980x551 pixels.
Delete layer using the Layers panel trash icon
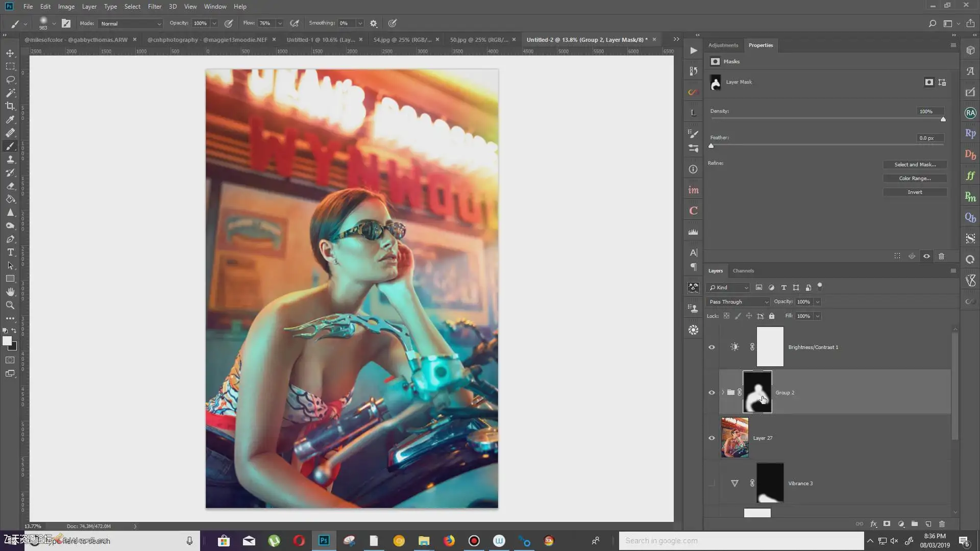coord(942,524)
